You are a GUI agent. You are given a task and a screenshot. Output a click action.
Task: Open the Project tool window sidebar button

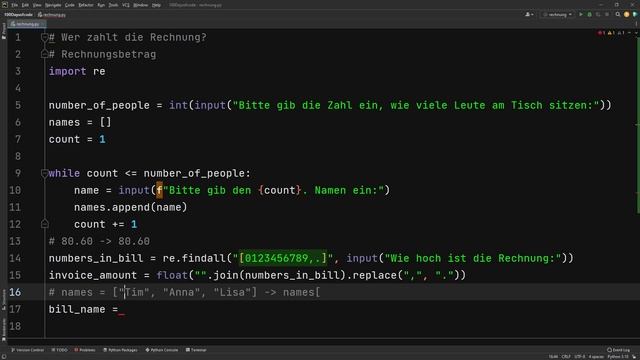(x=4, y=31)
